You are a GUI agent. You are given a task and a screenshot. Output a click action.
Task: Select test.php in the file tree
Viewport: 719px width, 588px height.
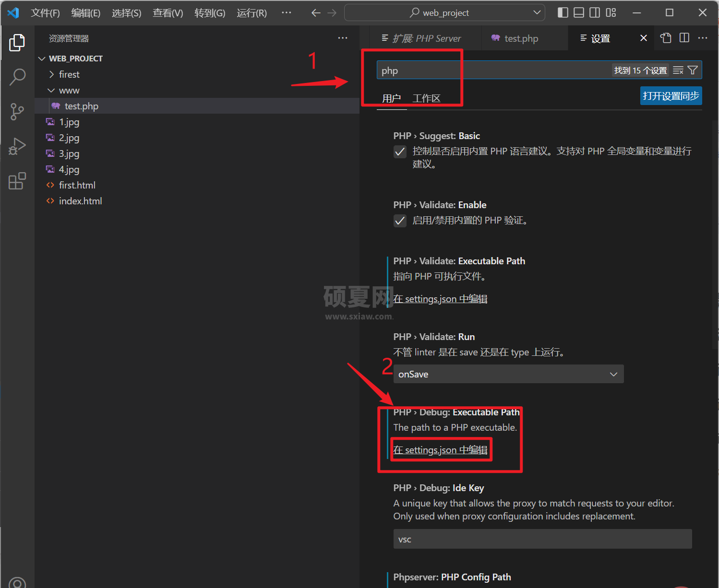pyautogui.click(x=197, y=106)
